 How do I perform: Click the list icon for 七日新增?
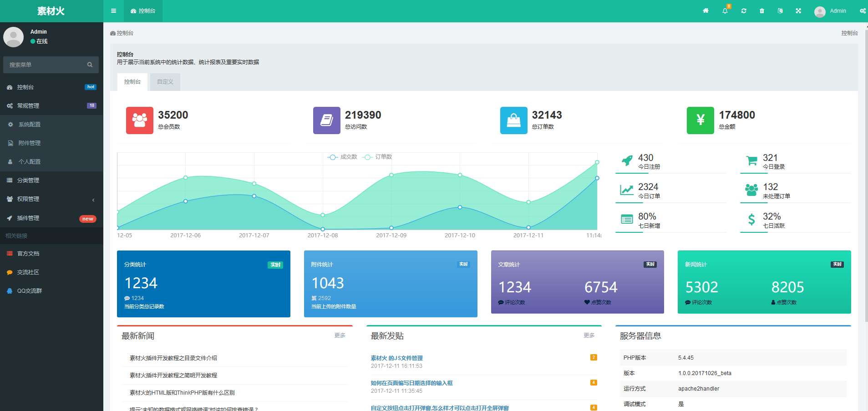(x=627, y=219)
